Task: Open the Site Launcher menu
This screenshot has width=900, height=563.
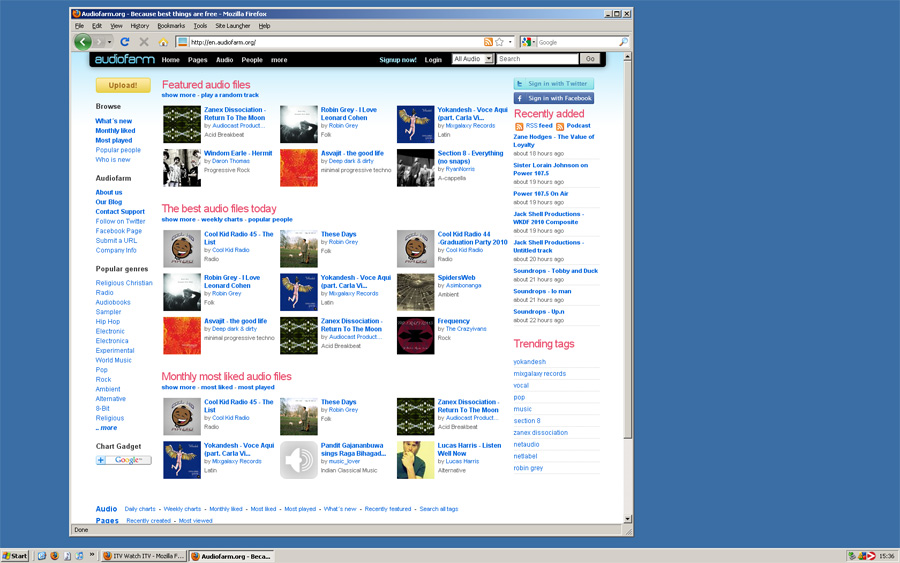Action: [x=232, y=26]
